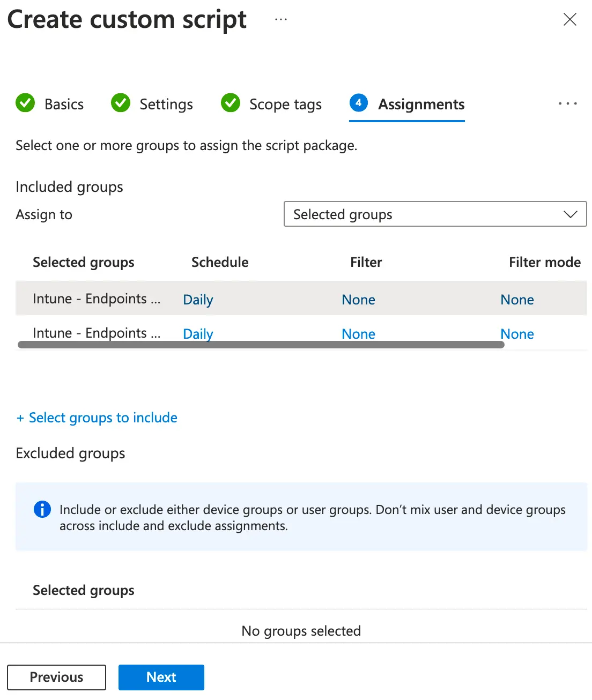This screenshot has height=700, width=592.
Task: Expand the Selected groups chevron arrow
Action: 570,214
